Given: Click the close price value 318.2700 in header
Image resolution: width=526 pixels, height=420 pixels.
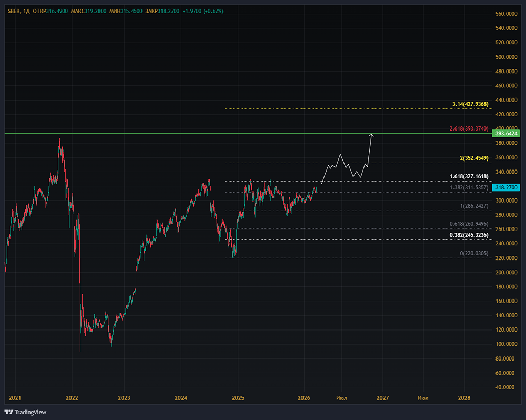Looking at the screenshot, I should 168,11.
